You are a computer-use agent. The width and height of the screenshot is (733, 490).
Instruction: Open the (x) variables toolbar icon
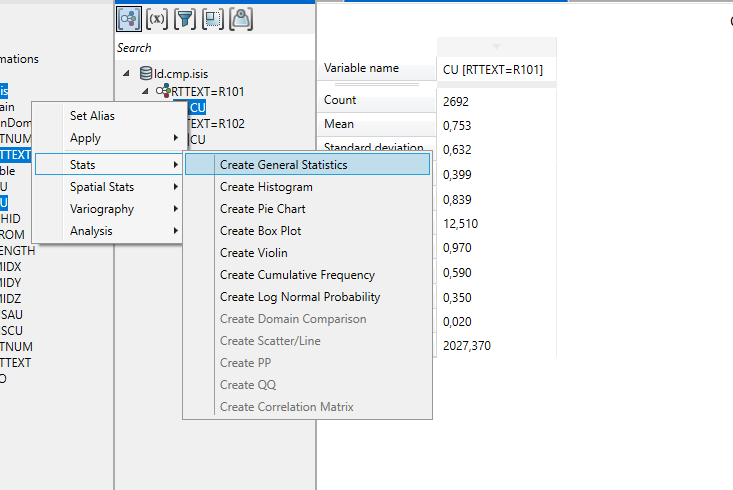[157, 19]
